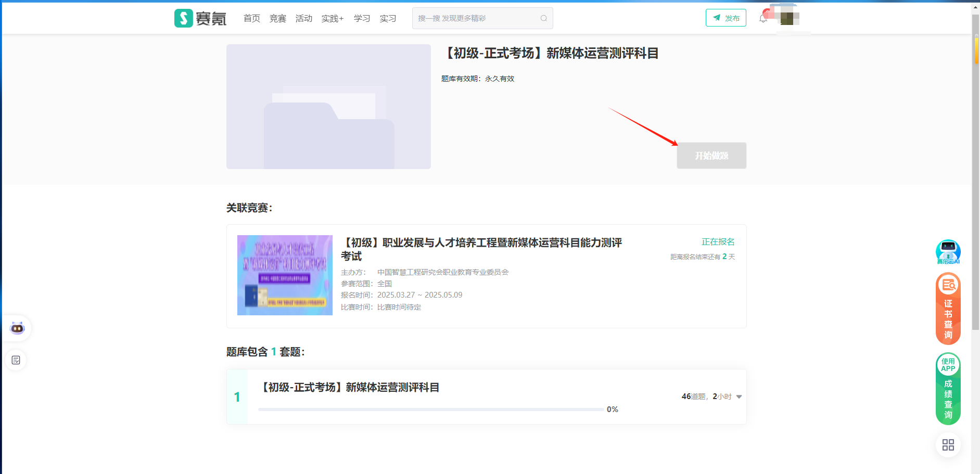Expand the 46道题 question set arrow

[x=739, y=397]
